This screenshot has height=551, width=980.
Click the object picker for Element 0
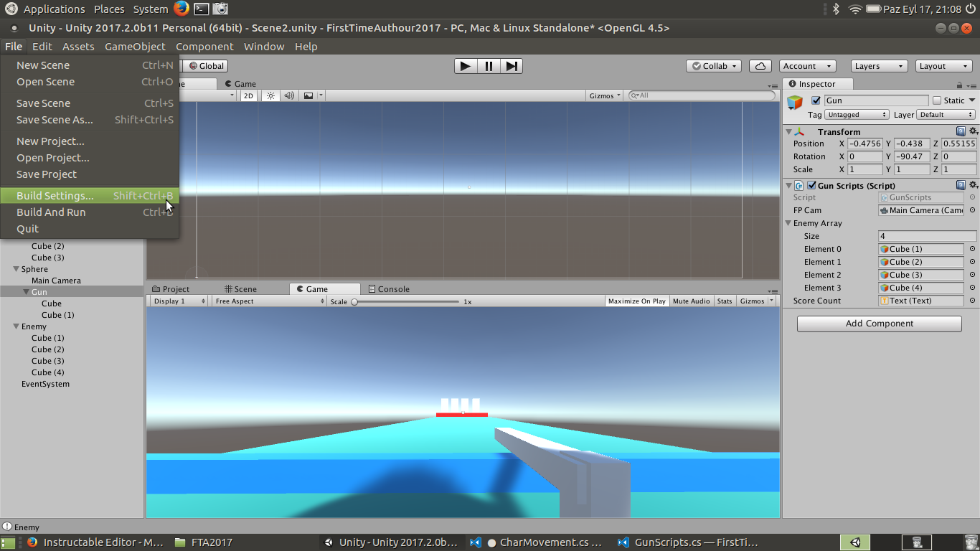click(x=972, y=249)
